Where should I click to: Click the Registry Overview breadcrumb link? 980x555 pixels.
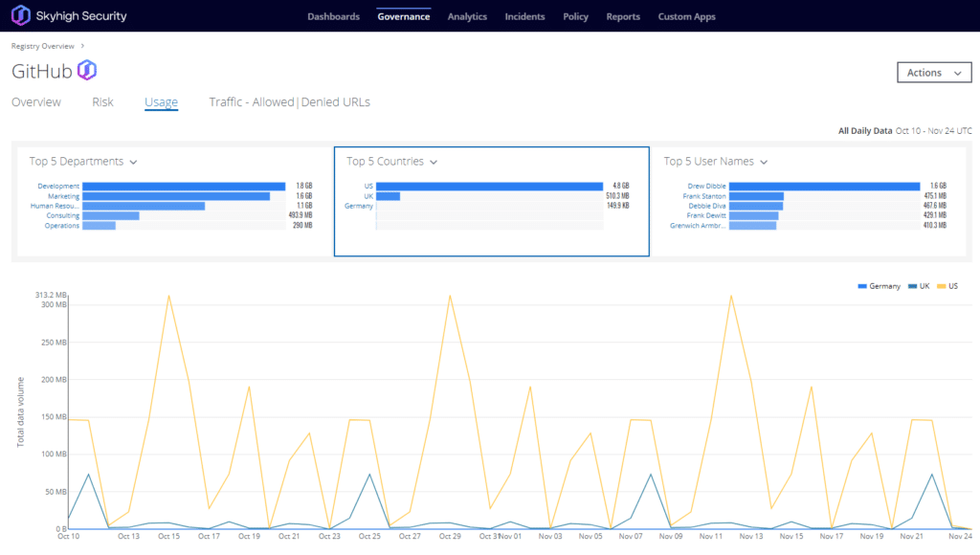[x=44, y=46]
